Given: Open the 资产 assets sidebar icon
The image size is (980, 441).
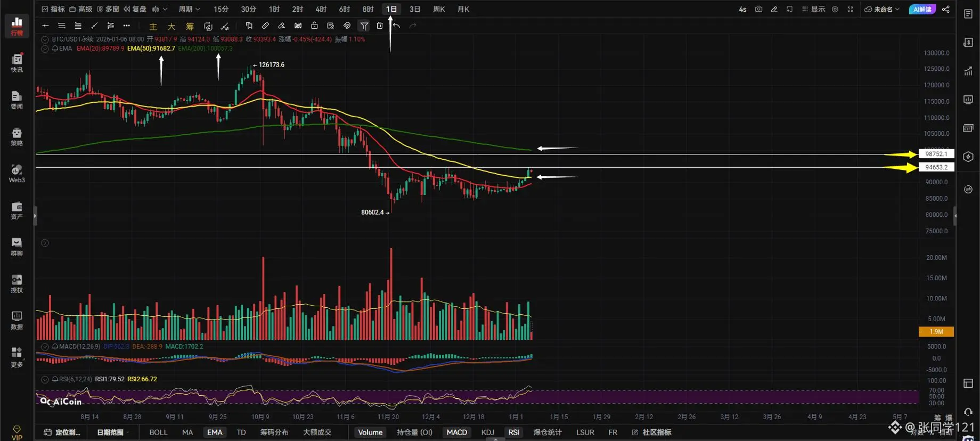Looking at the screenshot, I should [x=17, y=210].
